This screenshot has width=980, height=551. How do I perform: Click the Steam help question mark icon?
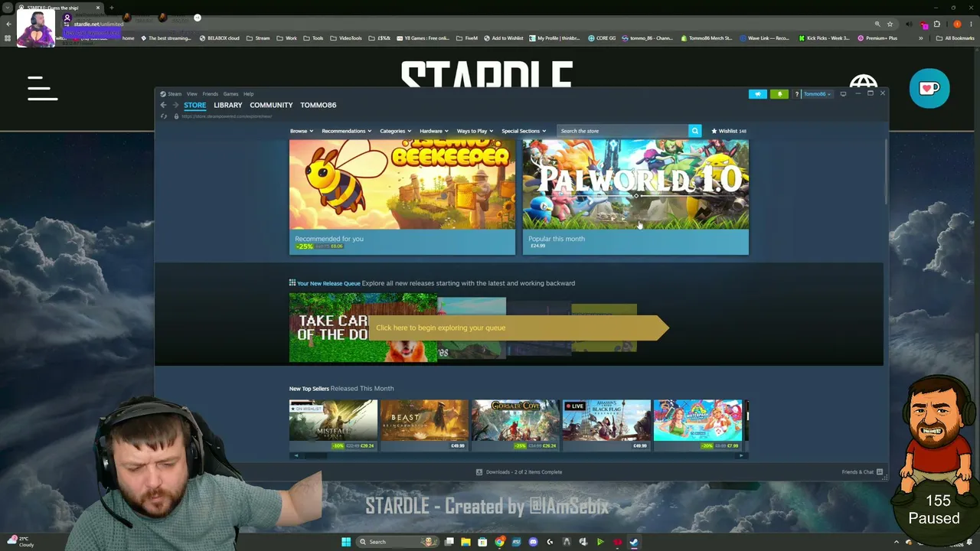click(796, 94)
